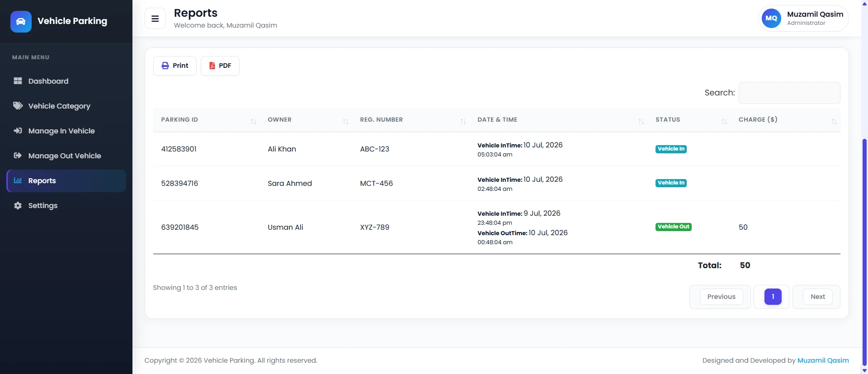Click owner name Usman Ali

(x=285, y=227)
